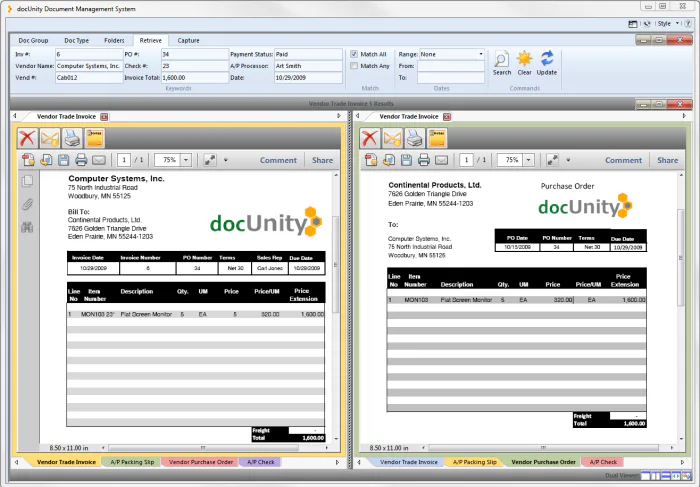Image resolution: width=700 pixels, height=487 pixels.
Task: Click red X delete icon in left viewer
Action: (27, 138)
